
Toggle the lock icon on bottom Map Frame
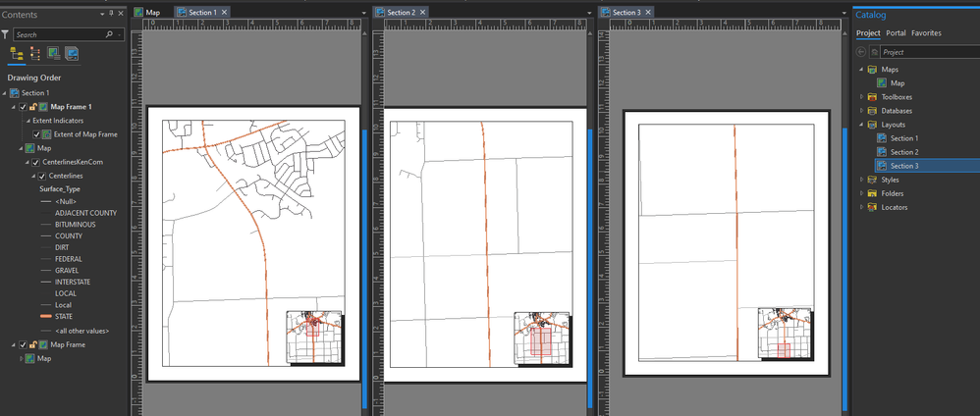[x=32, y=344]
